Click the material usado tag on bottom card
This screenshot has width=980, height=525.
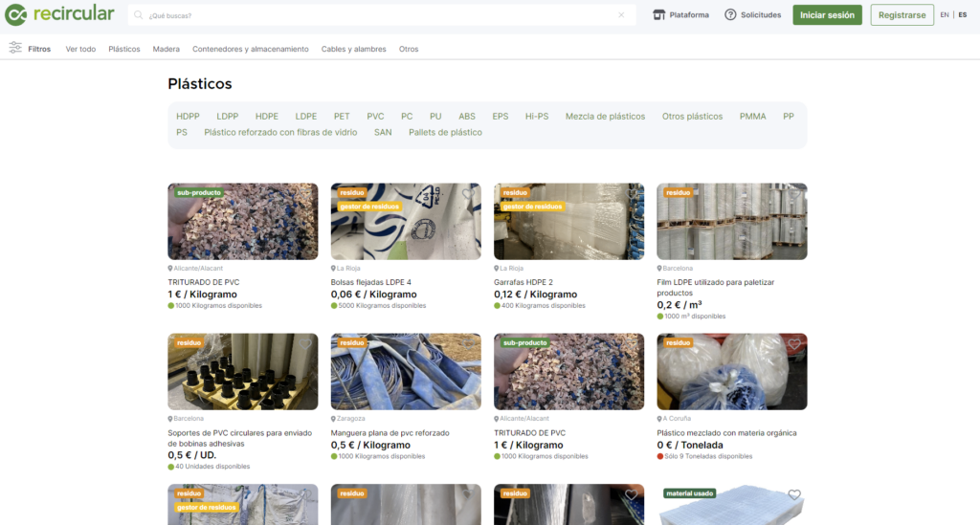(x=689, y=493)
